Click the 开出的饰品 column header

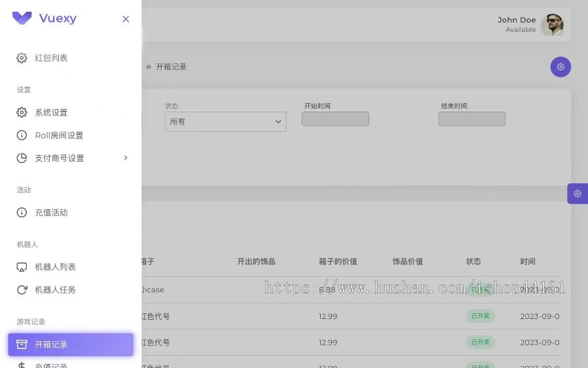257,262
